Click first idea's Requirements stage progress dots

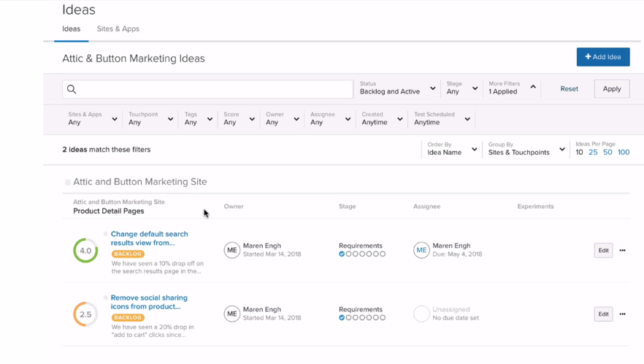tap(362, 254)
